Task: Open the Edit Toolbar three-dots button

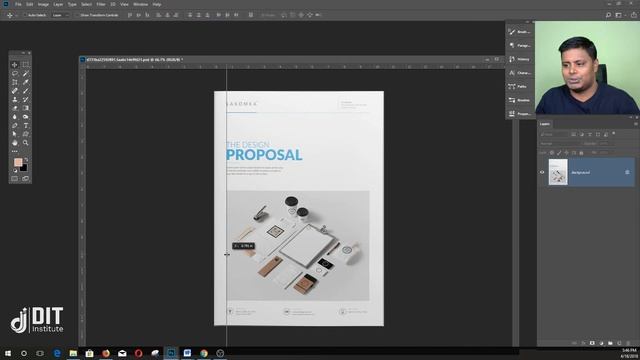Action: pos(15,151)
